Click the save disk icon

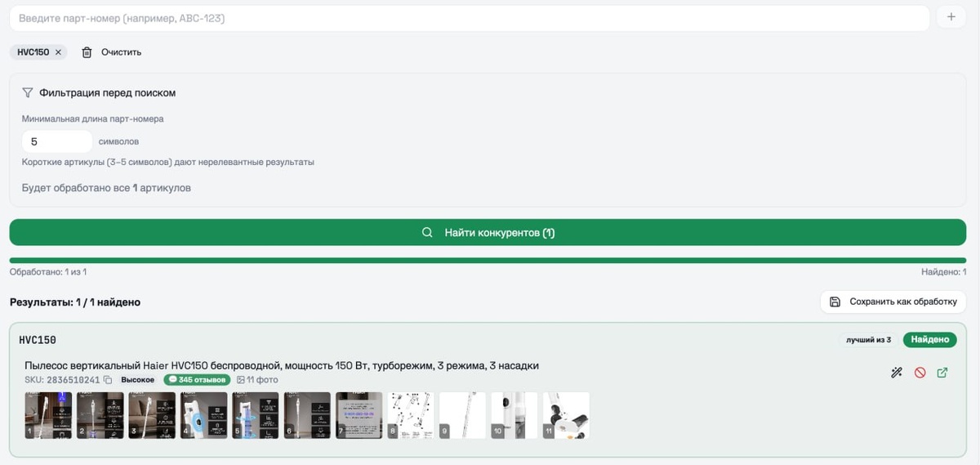tap(835, 302)
